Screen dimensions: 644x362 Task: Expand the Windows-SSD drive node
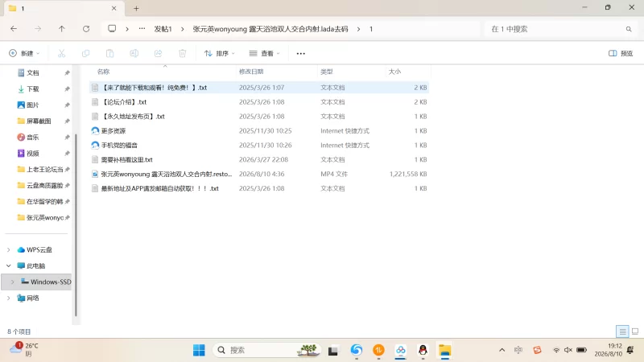click(x=12, y=282)
